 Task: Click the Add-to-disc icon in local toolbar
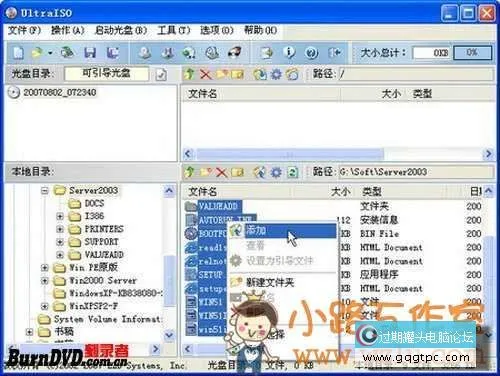click(260, 172)
